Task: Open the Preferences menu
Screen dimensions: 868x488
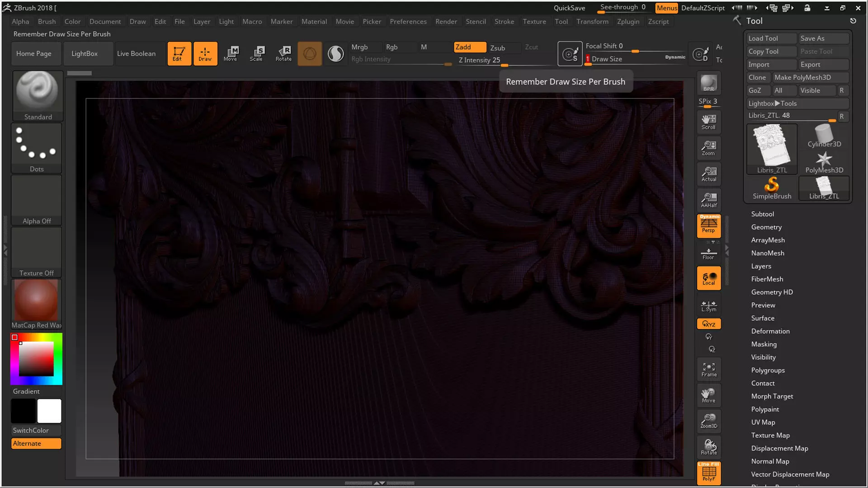Action: [x=408, y=21]
